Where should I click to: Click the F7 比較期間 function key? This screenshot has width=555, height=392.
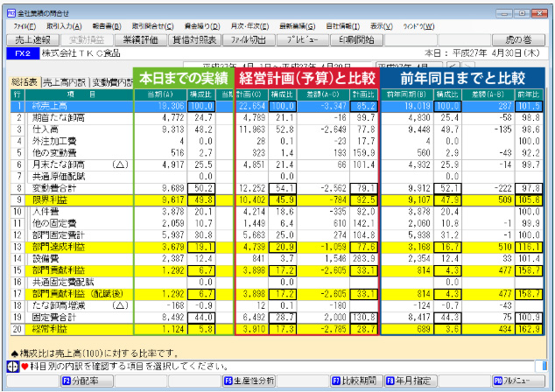click(357, 381)
